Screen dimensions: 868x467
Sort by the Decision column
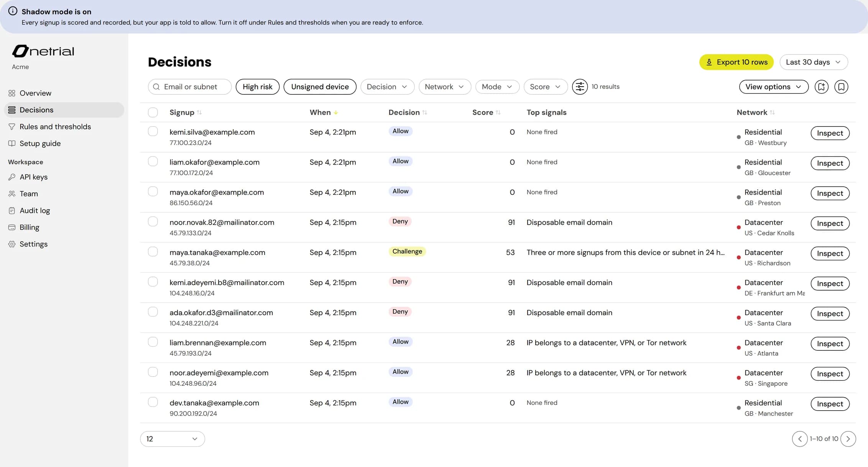408,112
